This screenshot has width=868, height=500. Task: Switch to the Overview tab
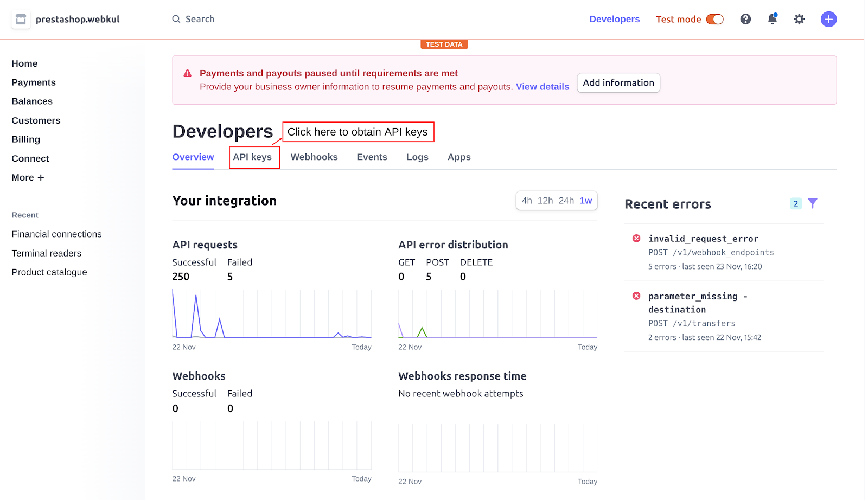click(x=193, y=157)
